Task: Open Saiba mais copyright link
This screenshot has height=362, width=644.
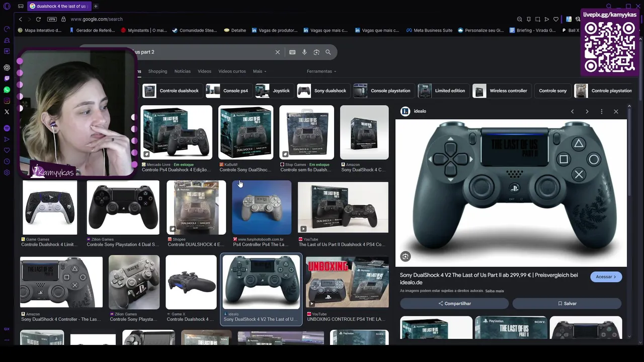Action: (495, 291)
